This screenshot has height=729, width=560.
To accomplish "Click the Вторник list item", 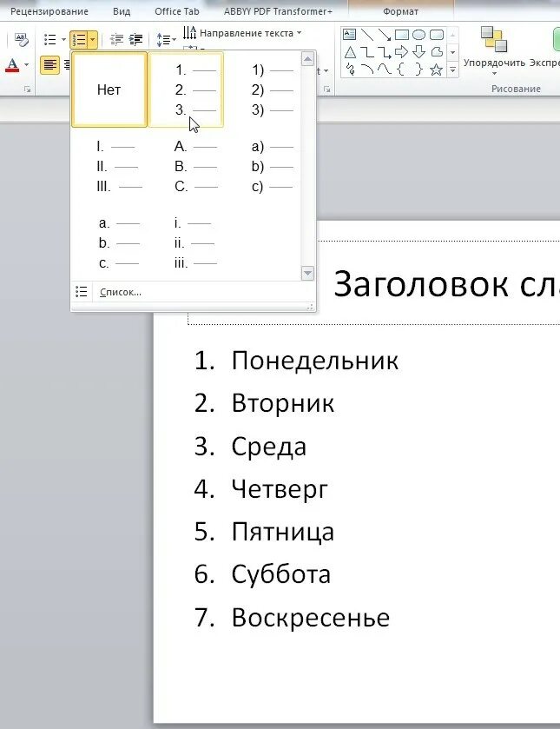I will 282,403.
